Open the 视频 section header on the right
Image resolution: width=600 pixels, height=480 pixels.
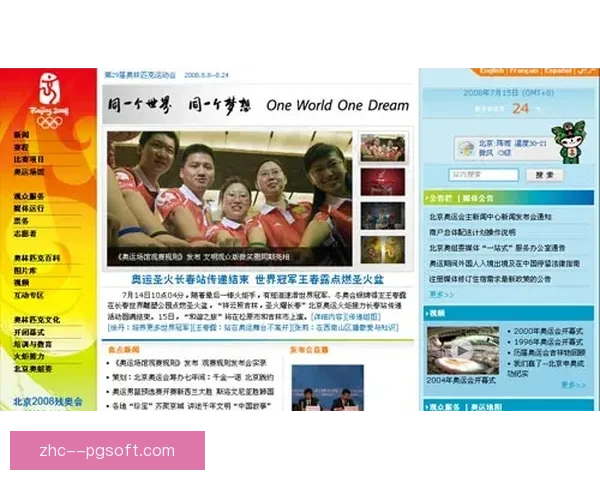point(437,313)
